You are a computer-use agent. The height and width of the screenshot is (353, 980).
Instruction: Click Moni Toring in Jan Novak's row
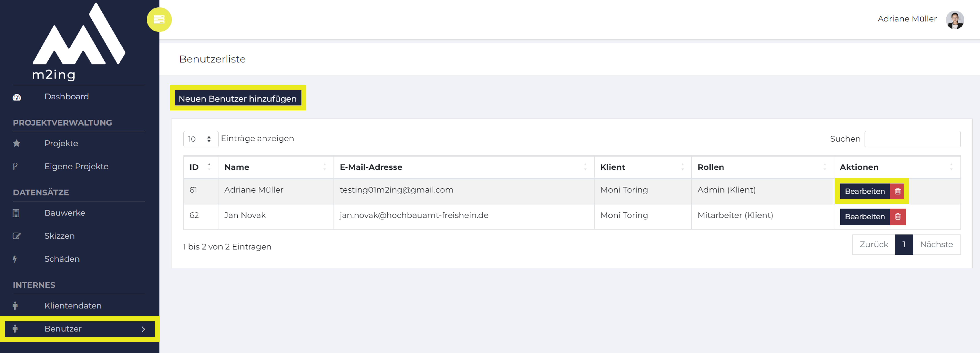click(643, 217)
